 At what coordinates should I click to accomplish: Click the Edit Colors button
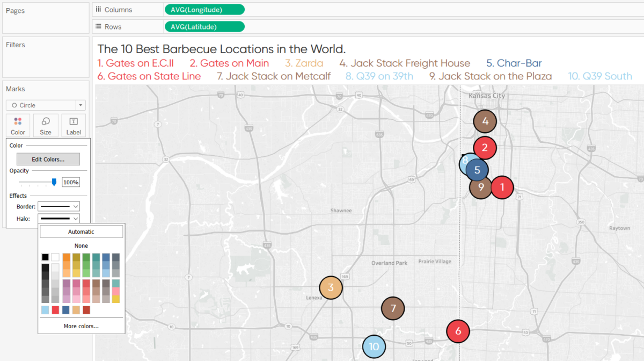pyautogui.click(x=48, y=159)
